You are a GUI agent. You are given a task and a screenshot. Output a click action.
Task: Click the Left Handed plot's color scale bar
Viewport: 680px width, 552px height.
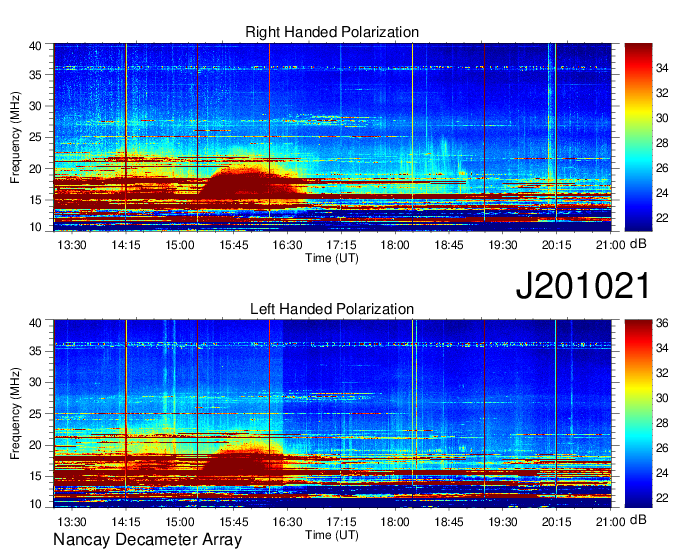[x=638, y=413]
